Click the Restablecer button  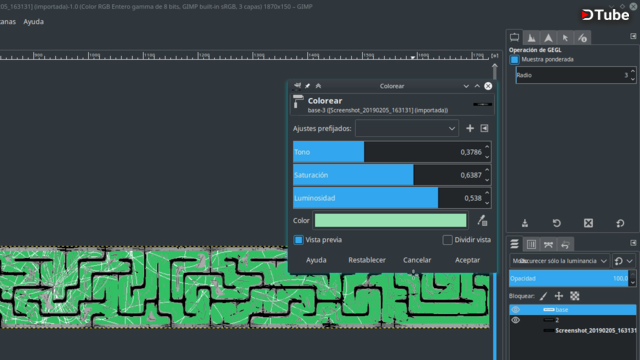tap(367, 260)
